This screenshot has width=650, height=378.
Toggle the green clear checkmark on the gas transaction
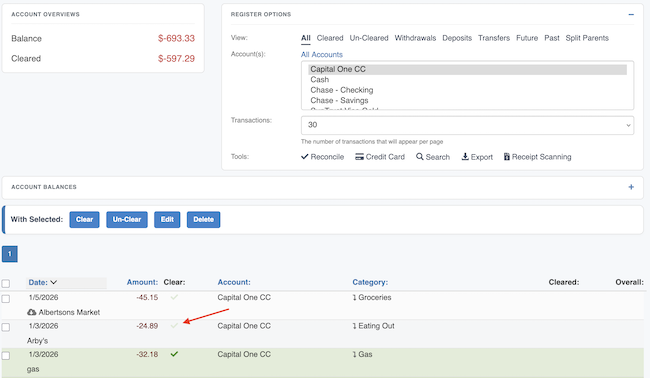coord(174,354)
